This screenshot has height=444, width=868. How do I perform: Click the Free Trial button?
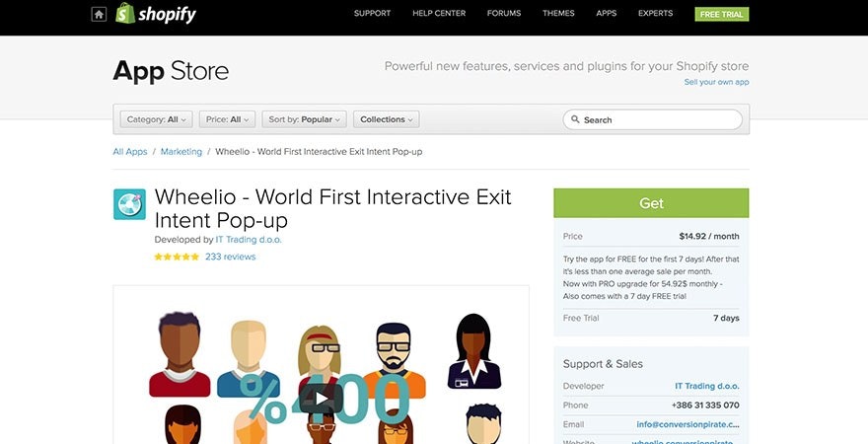(x=722, y=14)
